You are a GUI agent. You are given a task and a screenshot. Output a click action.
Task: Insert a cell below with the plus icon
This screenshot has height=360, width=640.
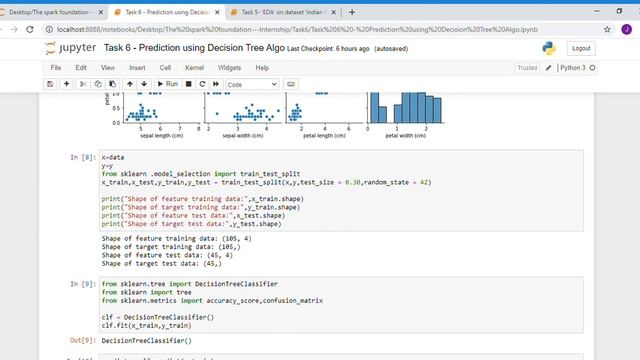[66, 84]
